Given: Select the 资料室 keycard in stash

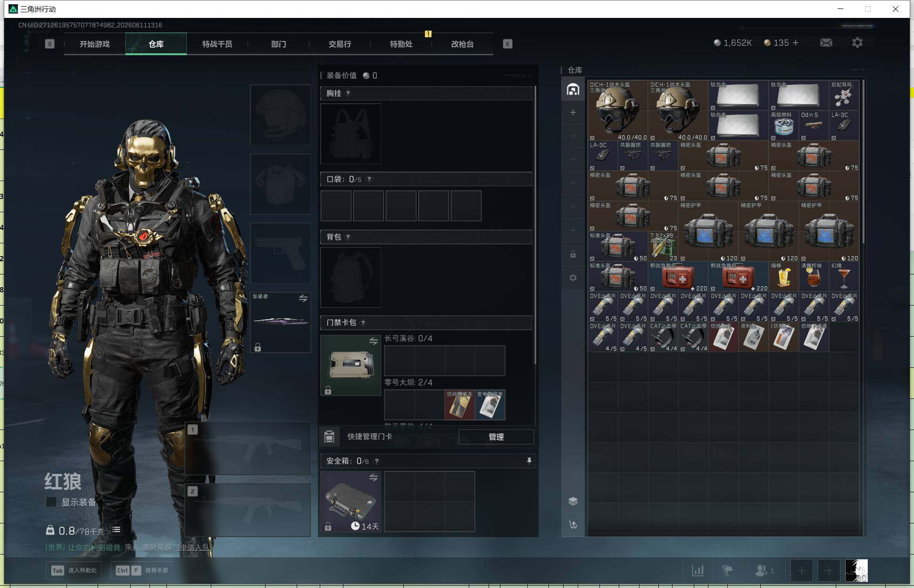Looking at the screenshot, I should click(x=753, y=337).
